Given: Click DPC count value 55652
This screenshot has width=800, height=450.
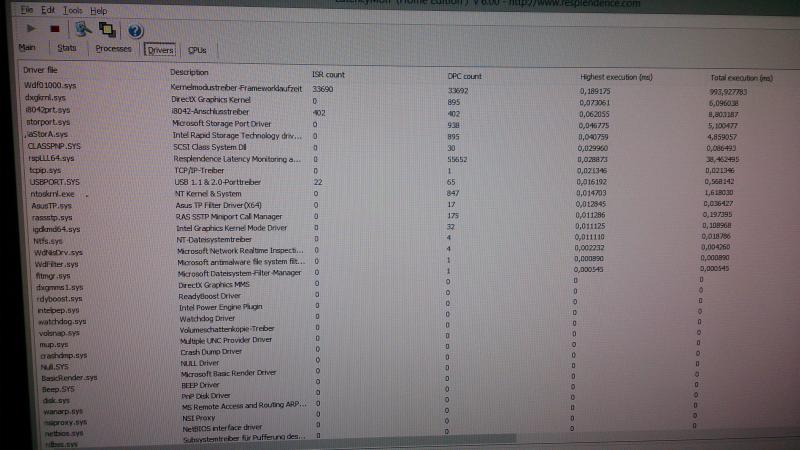Looking at the screenshot, I should tap(457, 159).
